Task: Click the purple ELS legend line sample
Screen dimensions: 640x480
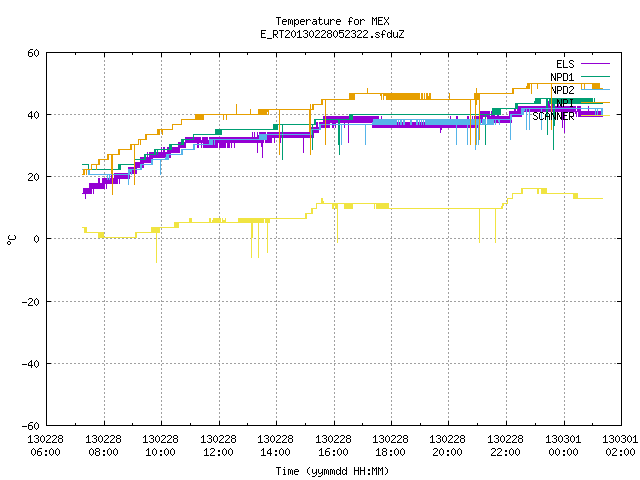Action: coord(595,64)
